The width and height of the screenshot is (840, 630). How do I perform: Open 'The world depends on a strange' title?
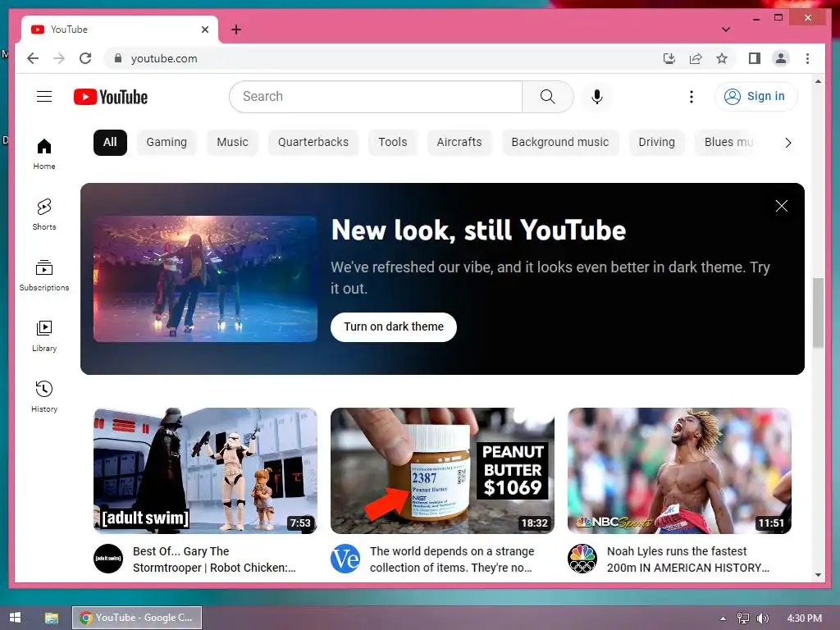click(x=452, y=559)
